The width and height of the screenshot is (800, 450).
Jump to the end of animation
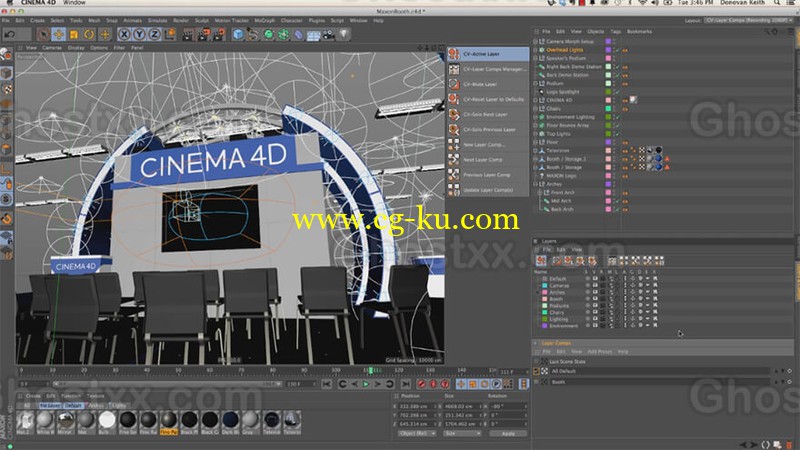coord(406,384)
